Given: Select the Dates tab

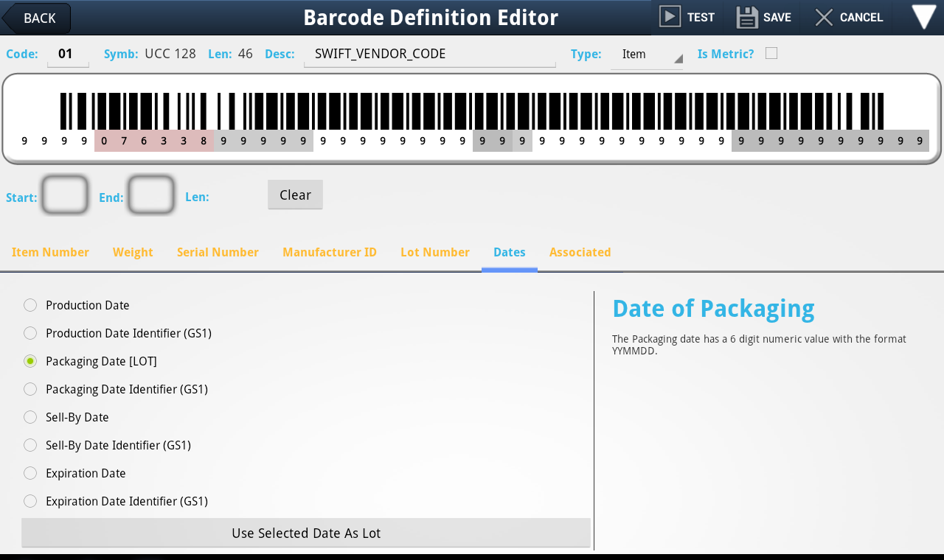Looking at the screenshot, I should click(510, 252).
